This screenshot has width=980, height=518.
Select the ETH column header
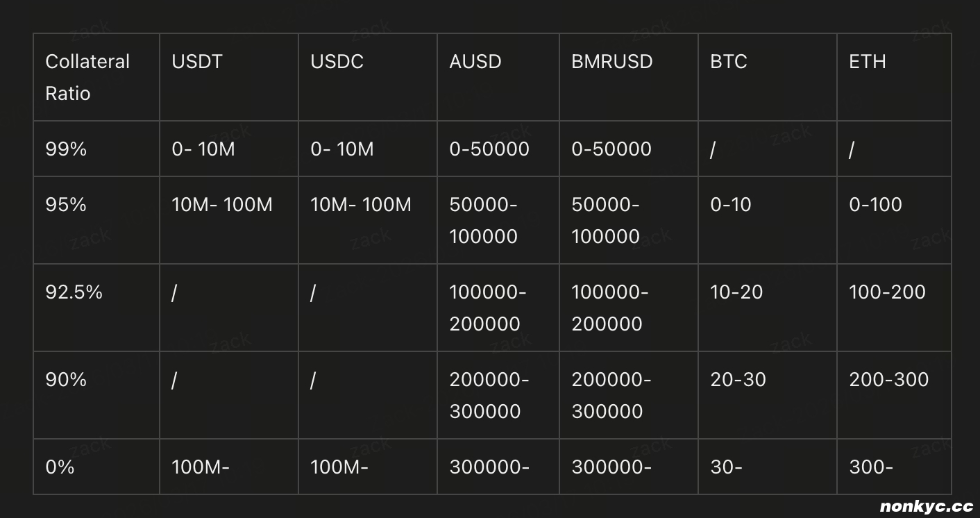point(868,62)
